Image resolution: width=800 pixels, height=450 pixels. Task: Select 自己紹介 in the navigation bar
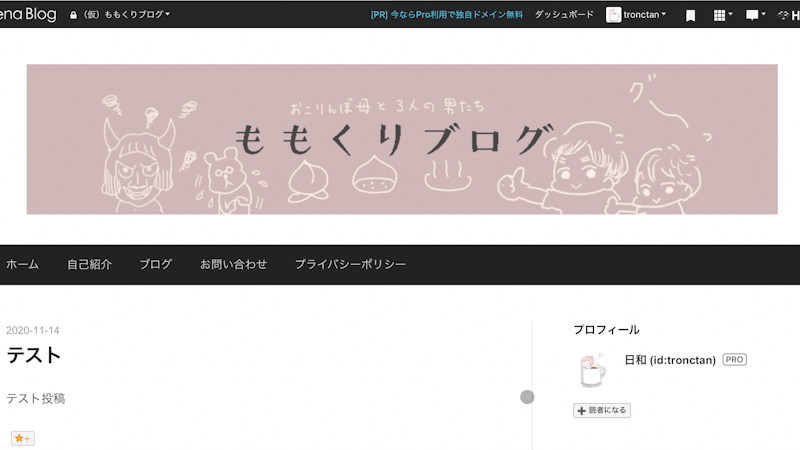pyautogui.click(x=89, y=264)
